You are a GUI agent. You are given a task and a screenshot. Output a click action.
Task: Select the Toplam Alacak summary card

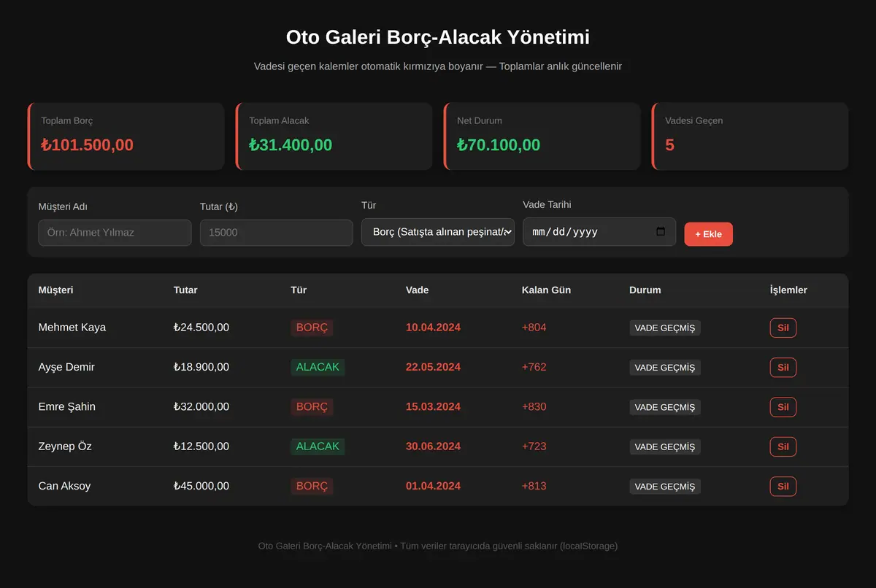click(334, 136)
